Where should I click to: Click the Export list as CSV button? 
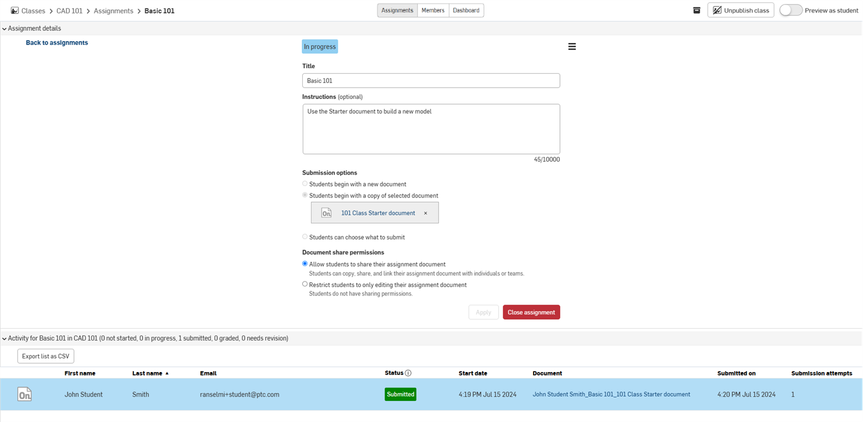tap(46, 356)
